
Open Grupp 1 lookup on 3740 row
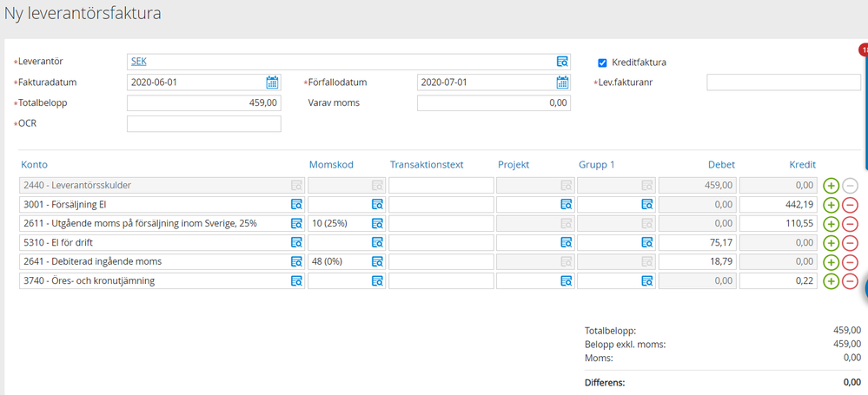point(647,281)
